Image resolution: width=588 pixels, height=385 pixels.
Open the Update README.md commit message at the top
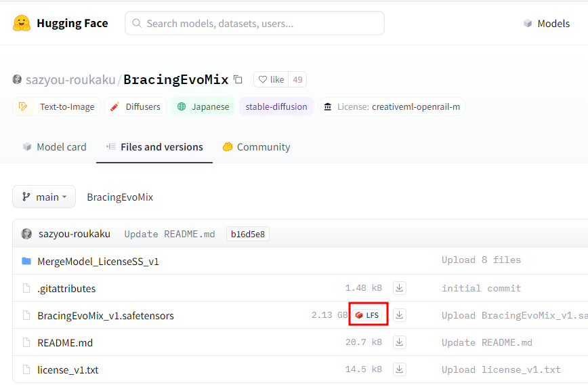click(x=169, y=234)
